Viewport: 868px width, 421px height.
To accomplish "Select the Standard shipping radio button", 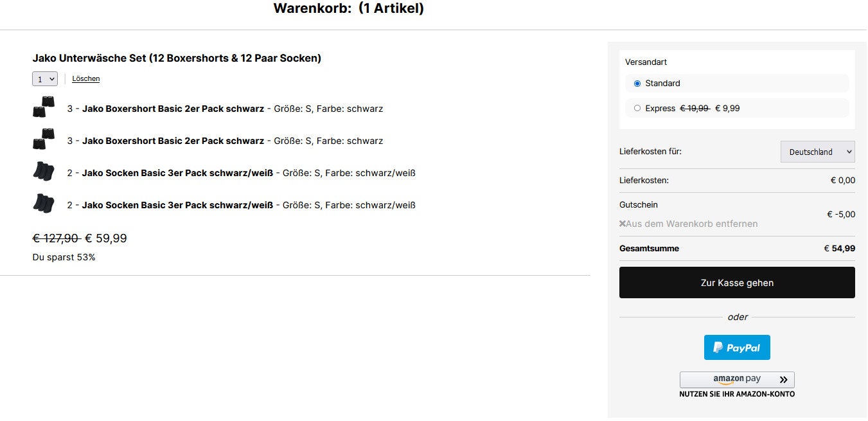I will 637,84.
